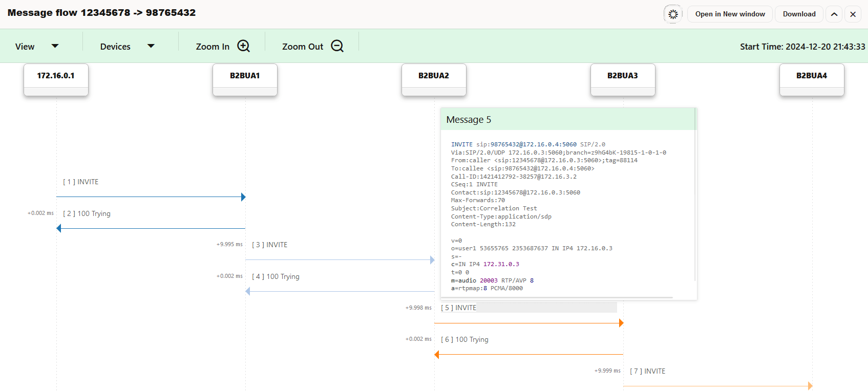868x391 pixels.
Task: Click the Via header line in Message 5
Action: pyautogui.click(x=559, y=153)
